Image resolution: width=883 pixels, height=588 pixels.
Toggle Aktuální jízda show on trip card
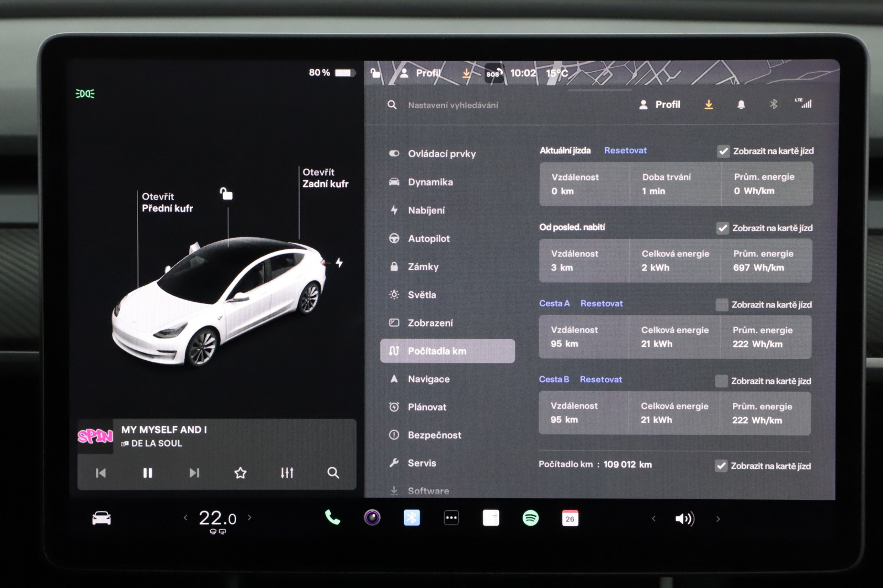[x=723, y=151]
